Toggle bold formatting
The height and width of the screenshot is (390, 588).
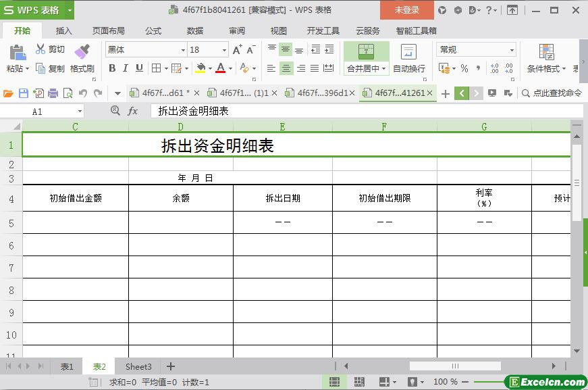point(112,68)
